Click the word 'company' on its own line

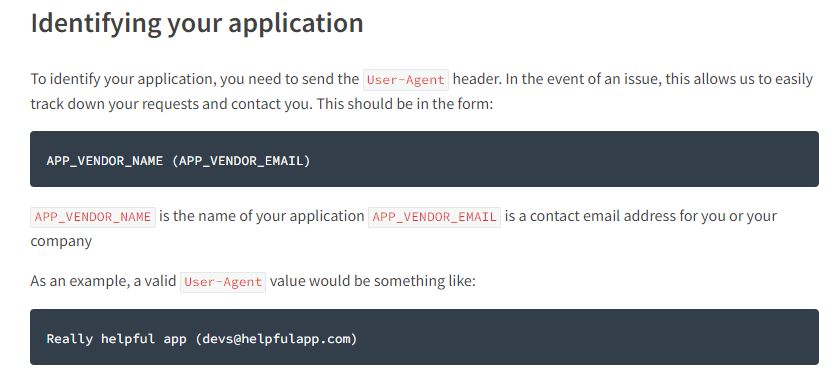pyautogui.click(x=61, y=241)
